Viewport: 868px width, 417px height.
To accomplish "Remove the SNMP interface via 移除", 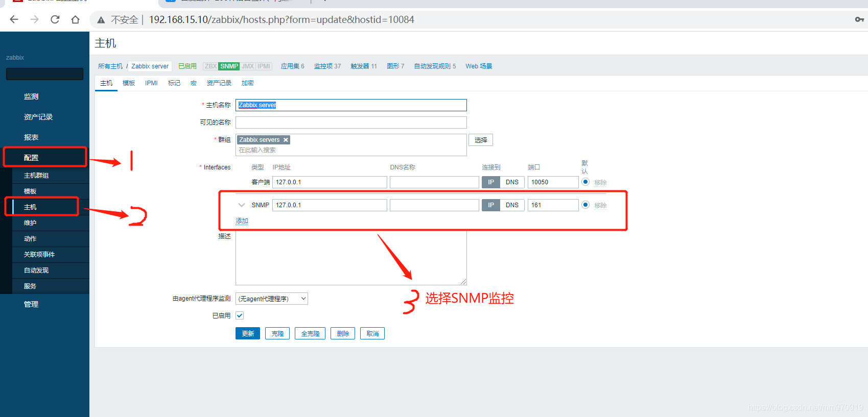I will 600,206.
